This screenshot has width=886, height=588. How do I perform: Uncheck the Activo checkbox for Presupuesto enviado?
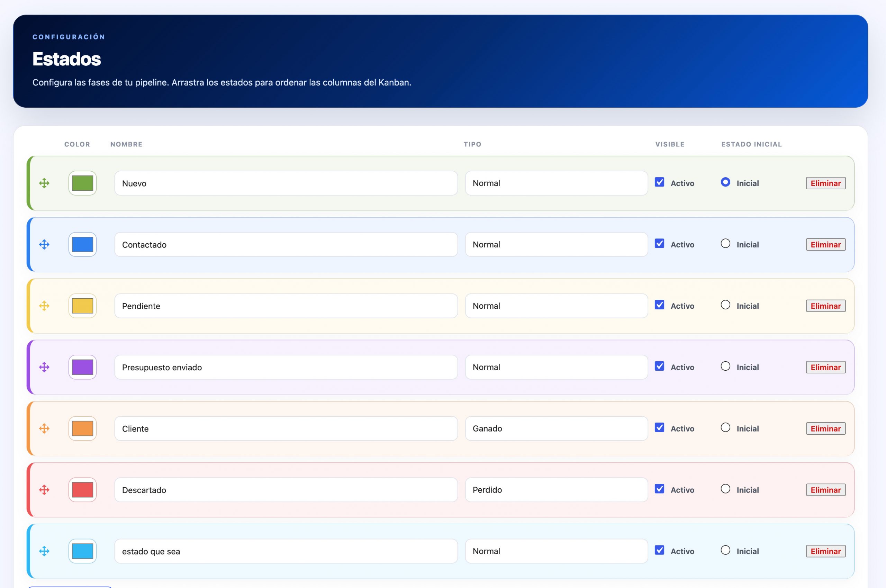(660, 366)
